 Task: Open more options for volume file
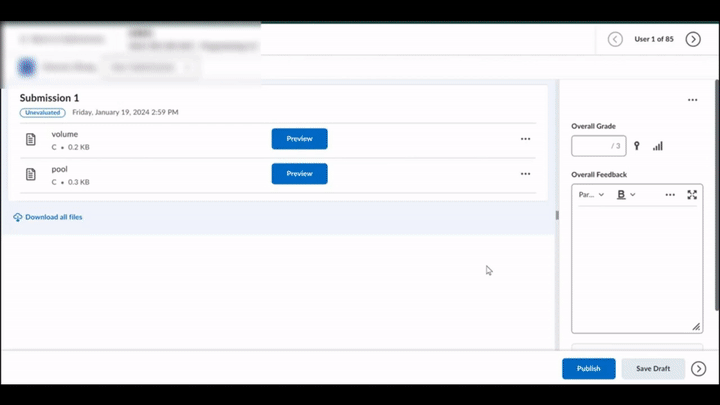tap(525, 139)
